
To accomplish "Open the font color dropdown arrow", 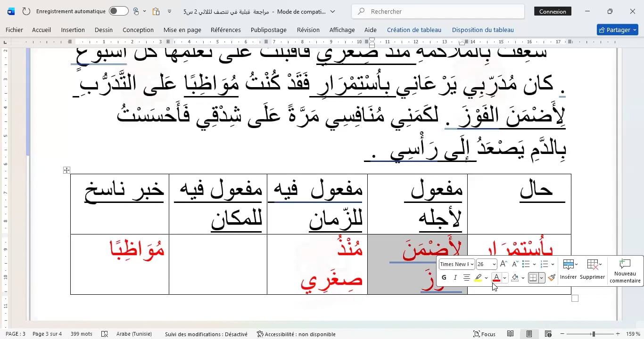I will [504, 278].
